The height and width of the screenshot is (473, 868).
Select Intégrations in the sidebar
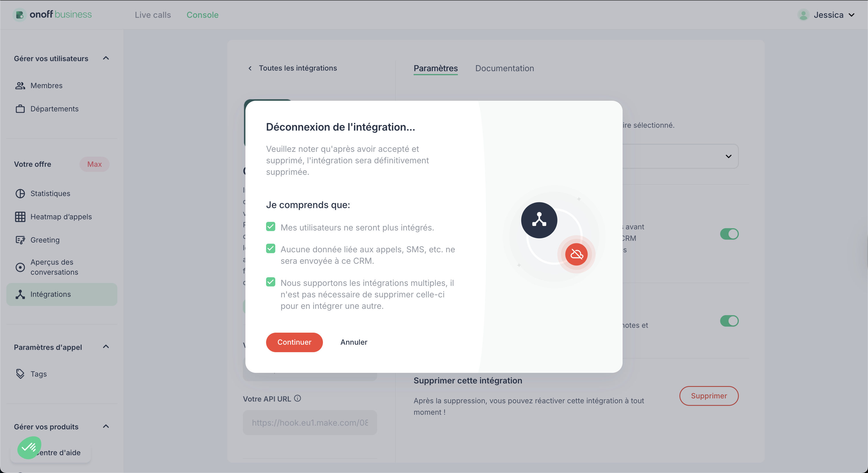[x=62, y=294]
